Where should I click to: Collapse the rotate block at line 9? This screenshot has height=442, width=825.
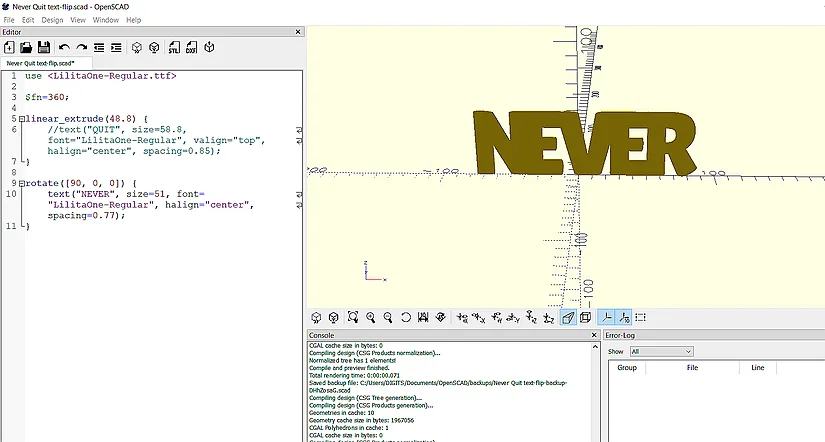click(22, 184)
